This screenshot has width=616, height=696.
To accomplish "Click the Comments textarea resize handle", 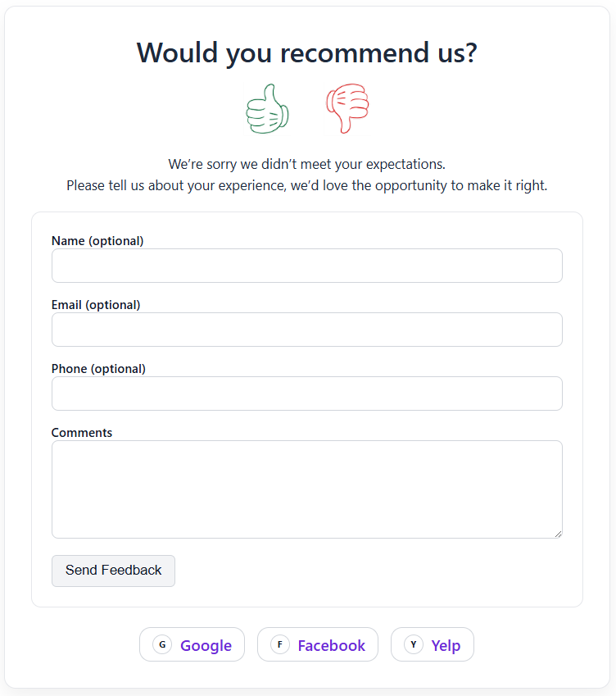I will coord(559,533).
